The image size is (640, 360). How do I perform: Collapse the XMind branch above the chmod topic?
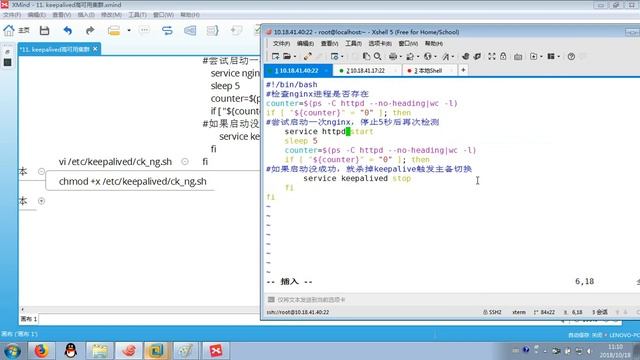pos(41,171)
